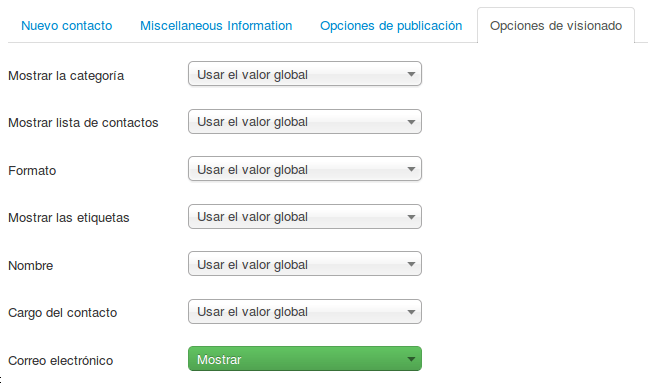Open the Mostrar la categoría dropdown
The height and width of the screenshot is (385, 648).
pos(305,74)
